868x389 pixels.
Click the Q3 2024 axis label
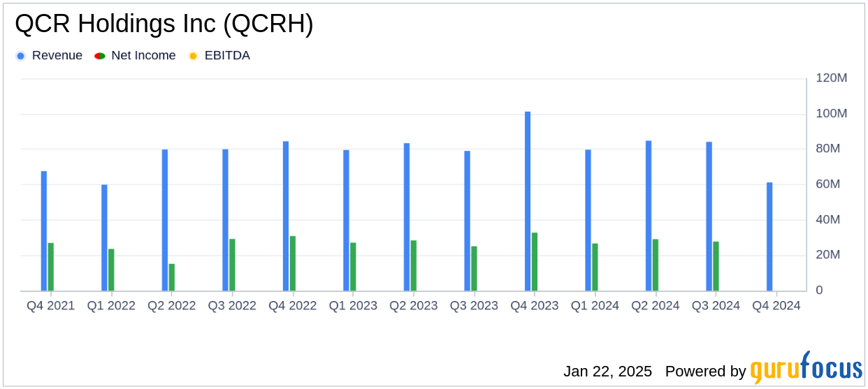(716, 306)
